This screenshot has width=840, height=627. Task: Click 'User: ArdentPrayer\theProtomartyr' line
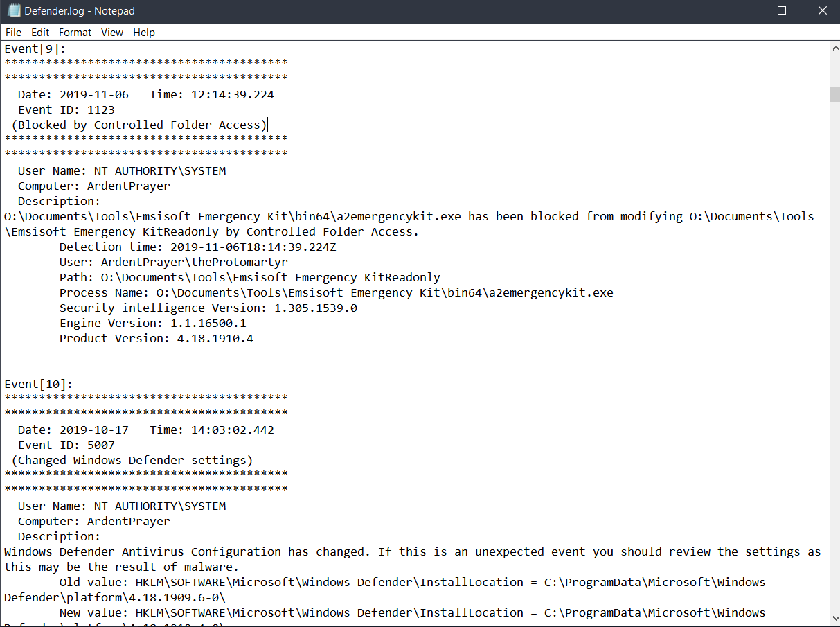coord(174,262)
